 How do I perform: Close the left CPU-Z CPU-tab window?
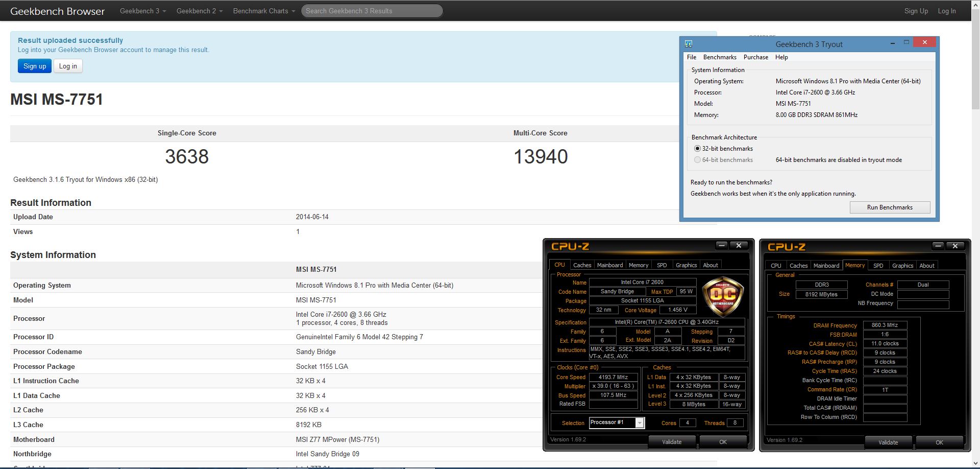(x=739, y=246)
